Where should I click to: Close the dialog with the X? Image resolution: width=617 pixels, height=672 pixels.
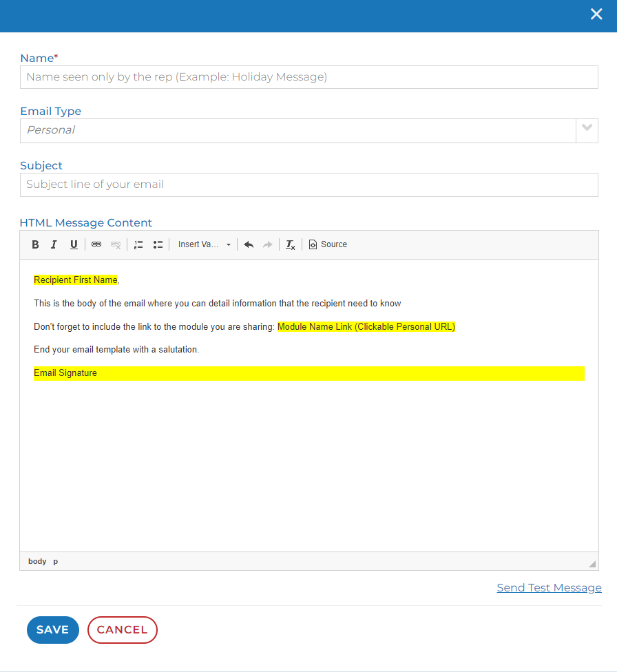pos(596,14)
